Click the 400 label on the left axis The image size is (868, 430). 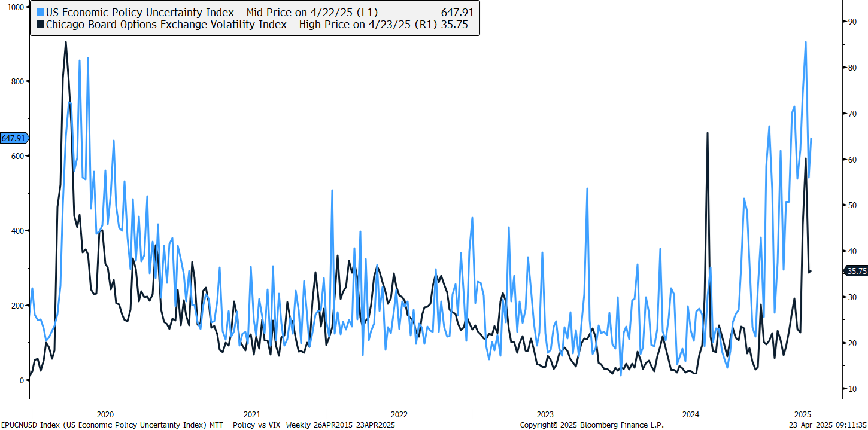17,231
